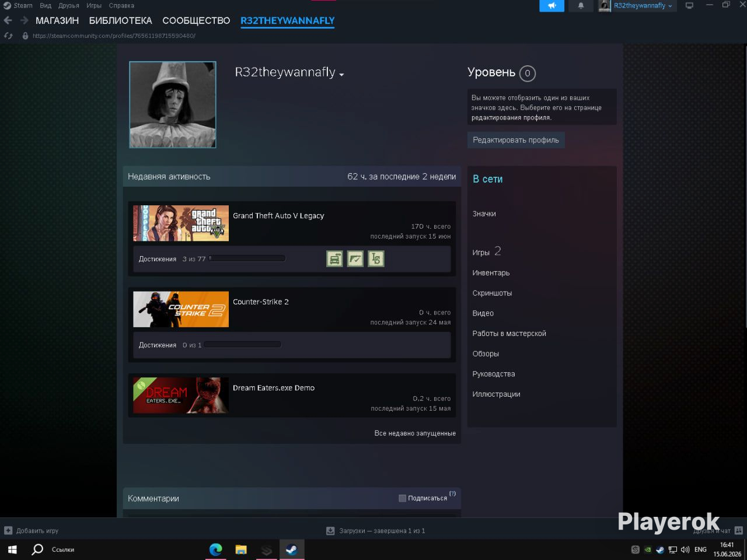Screen dimensions: 747x560
Task: Click the Grand Theft Auto V banner image
Action: [181, 223]
